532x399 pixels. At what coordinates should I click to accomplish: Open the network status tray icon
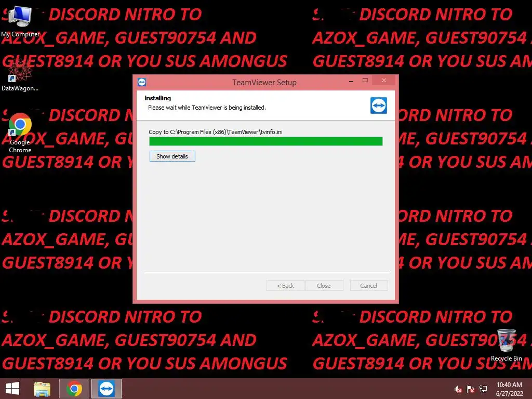click(483, 389)
